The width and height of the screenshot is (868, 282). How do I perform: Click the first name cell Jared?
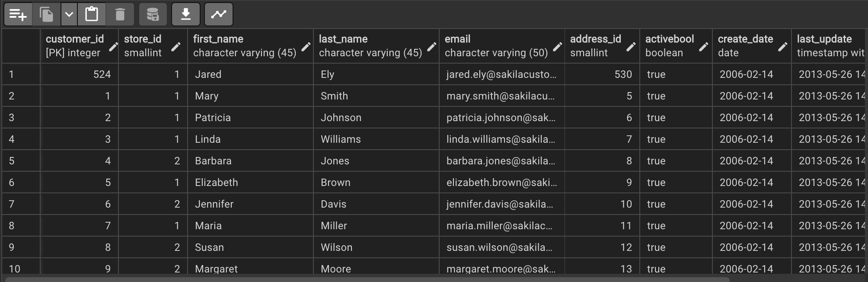pos(251,74)
